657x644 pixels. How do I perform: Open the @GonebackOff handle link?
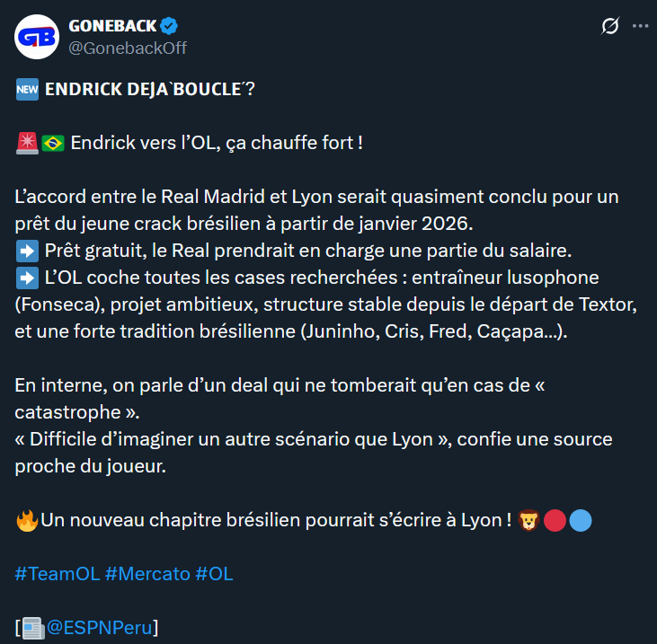[128, 48]
